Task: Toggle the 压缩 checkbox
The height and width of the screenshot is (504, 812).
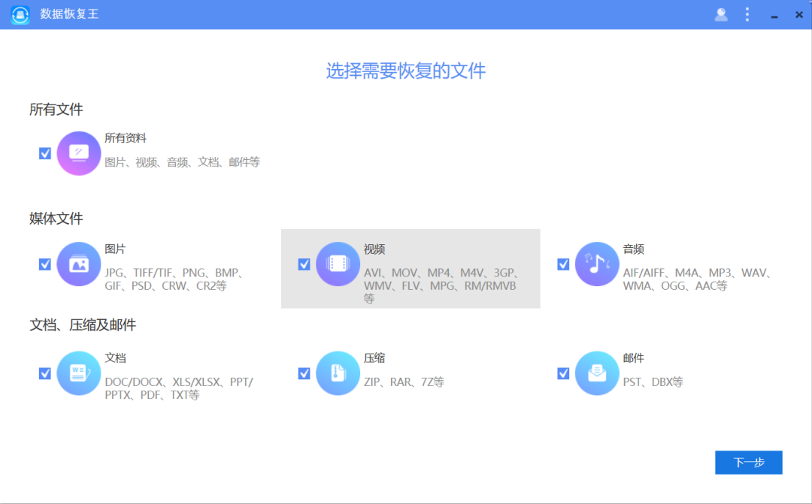Action: (x=304, y=373)
